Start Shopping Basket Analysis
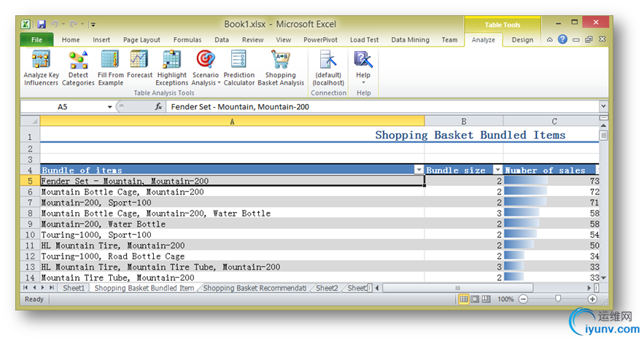This screenshot has height=341, width=644. pos(281,68)
